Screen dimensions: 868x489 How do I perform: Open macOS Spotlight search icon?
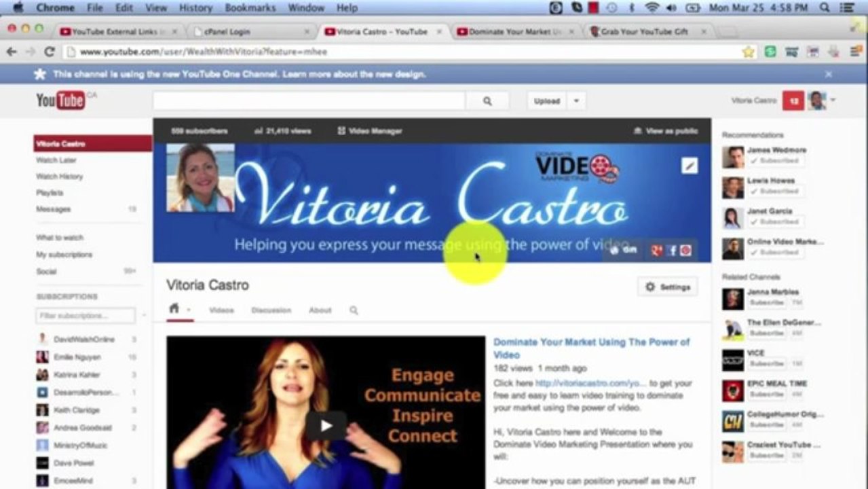pyautogui.click(x=825, y=8)
